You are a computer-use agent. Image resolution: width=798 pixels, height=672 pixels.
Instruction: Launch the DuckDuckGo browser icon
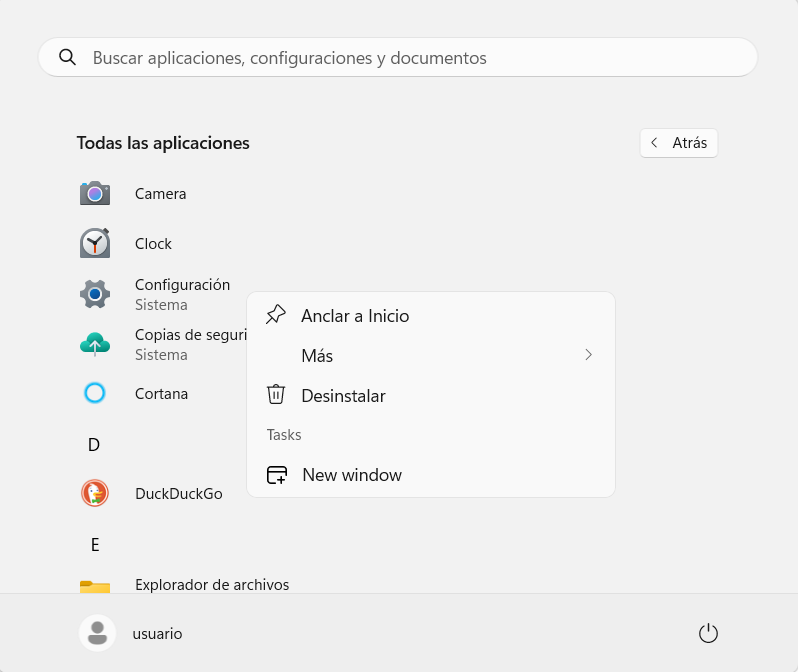95,493
